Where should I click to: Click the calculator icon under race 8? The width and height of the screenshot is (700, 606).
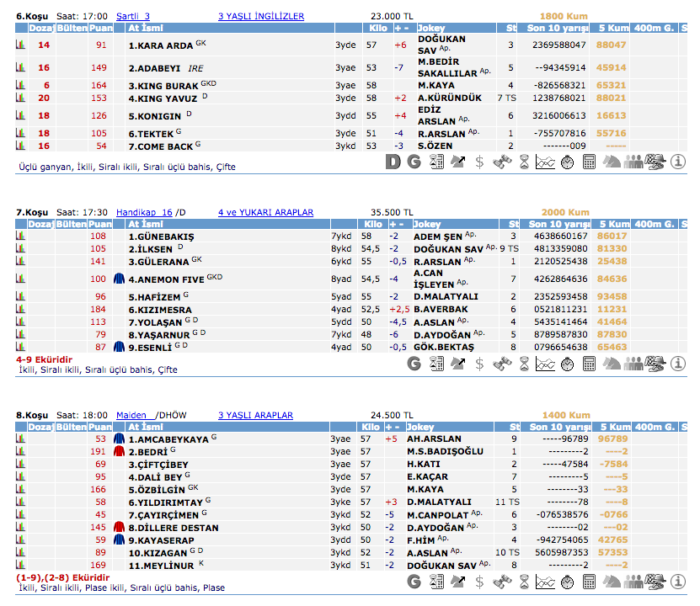pyautogui.click(x=589, y=582)
